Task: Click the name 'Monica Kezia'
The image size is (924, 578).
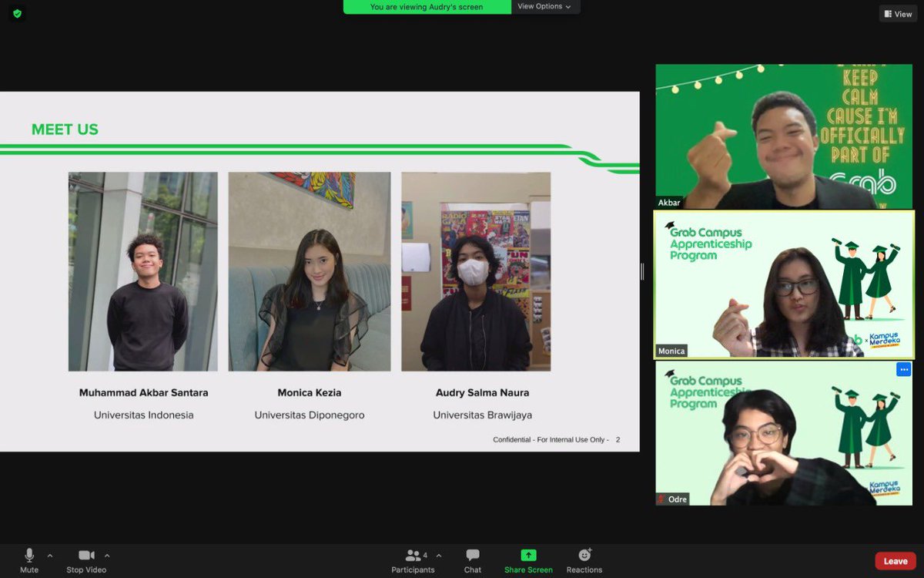Action: click(x=310, y=393)
